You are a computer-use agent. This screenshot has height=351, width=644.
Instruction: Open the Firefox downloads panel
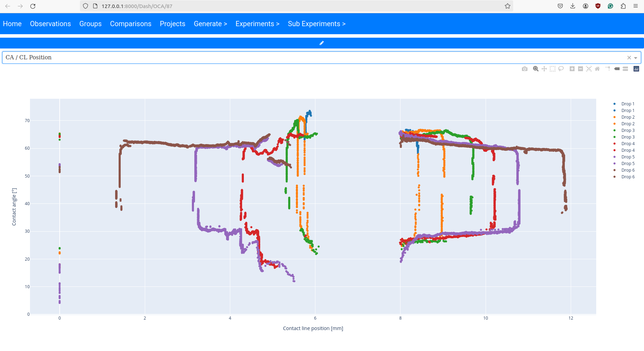point(573,6)
